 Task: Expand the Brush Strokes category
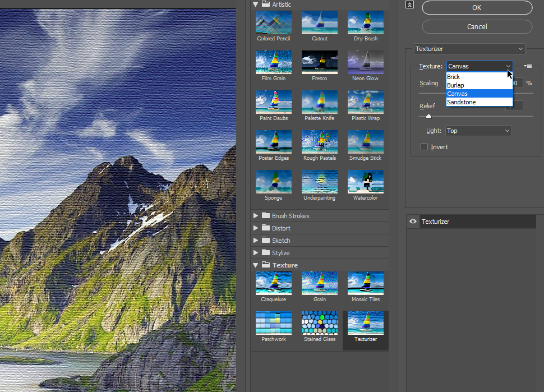[x=255, y=215]
